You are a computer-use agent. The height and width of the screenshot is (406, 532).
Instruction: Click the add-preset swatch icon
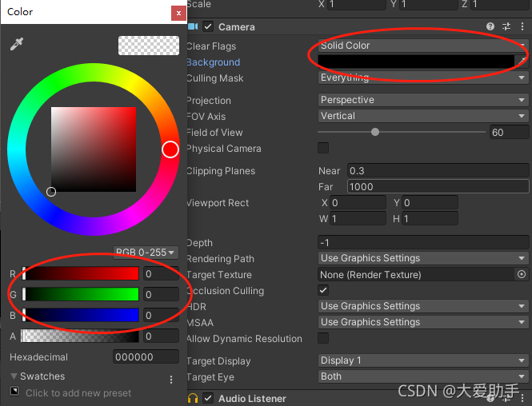pyautogui.click(x=14, y=391)
